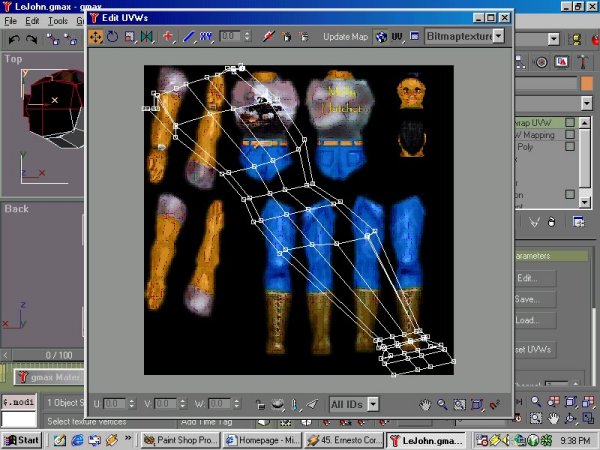Open the Edit menu
600x450 pixels.
pos(32,21)
